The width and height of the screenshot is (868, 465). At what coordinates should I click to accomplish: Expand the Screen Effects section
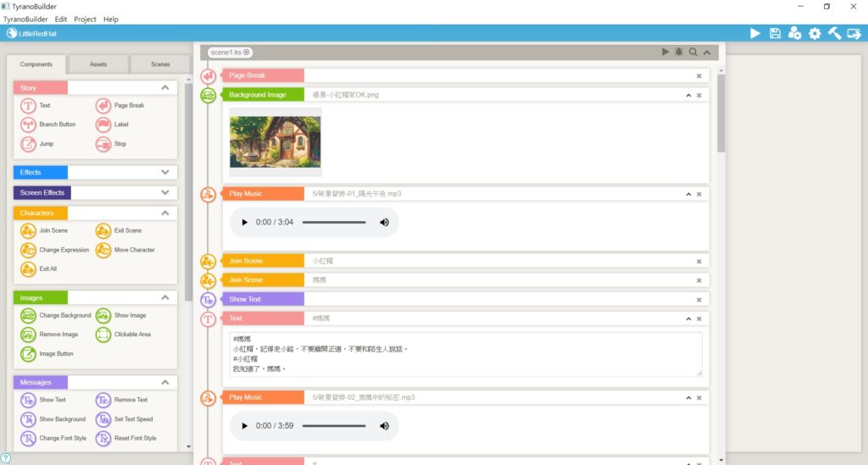click(165, 193)
